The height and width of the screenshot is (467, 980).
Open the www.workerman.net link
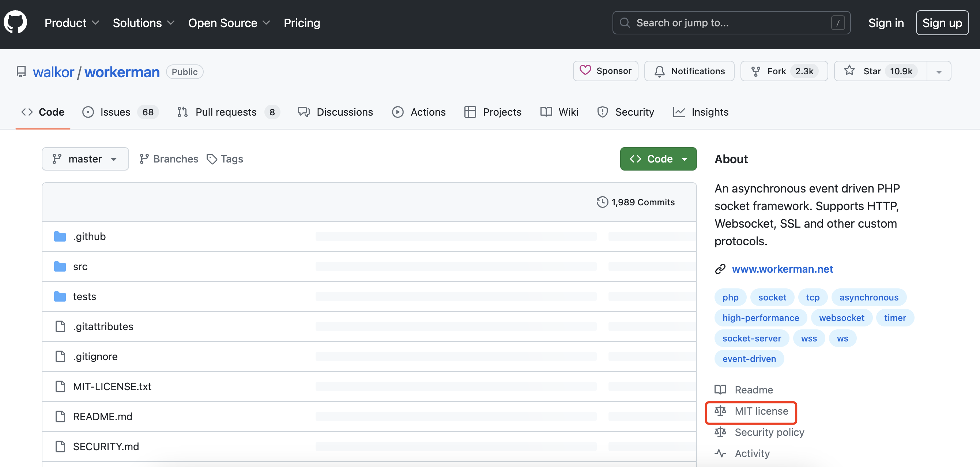(782, 269)
